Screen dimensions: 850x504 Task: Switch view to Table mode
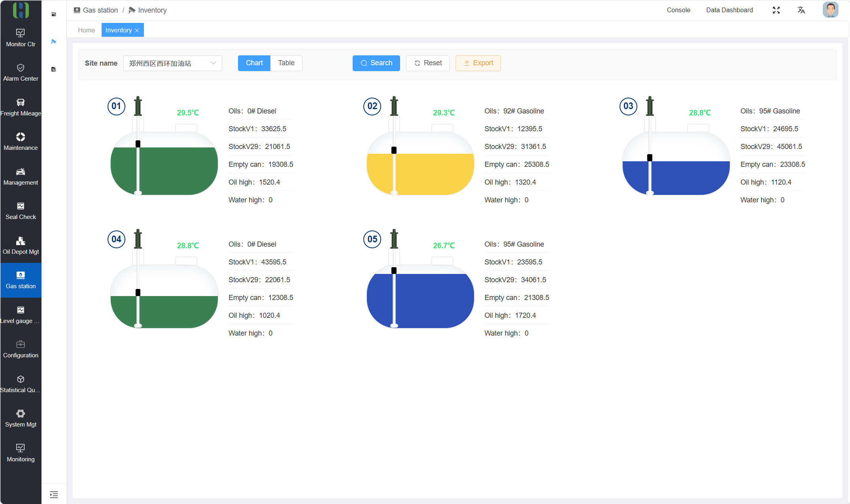[286, 63]
